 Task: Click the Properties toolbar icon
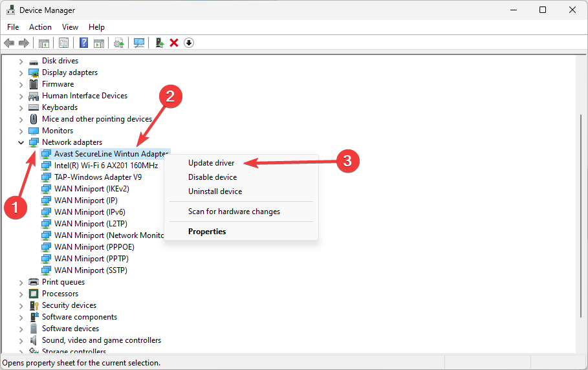(64, 43)
